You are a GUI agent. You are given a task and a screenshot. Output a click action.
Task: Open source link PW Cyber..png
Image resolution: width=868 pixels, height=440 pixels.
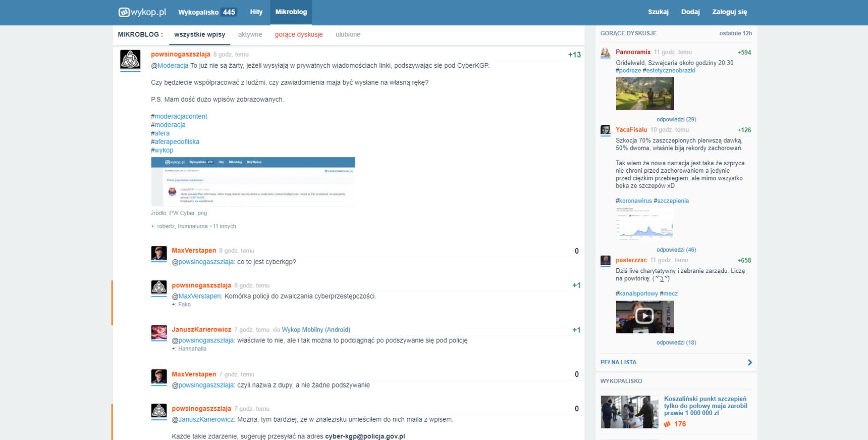pyautogui.click(x=188, y=213)
